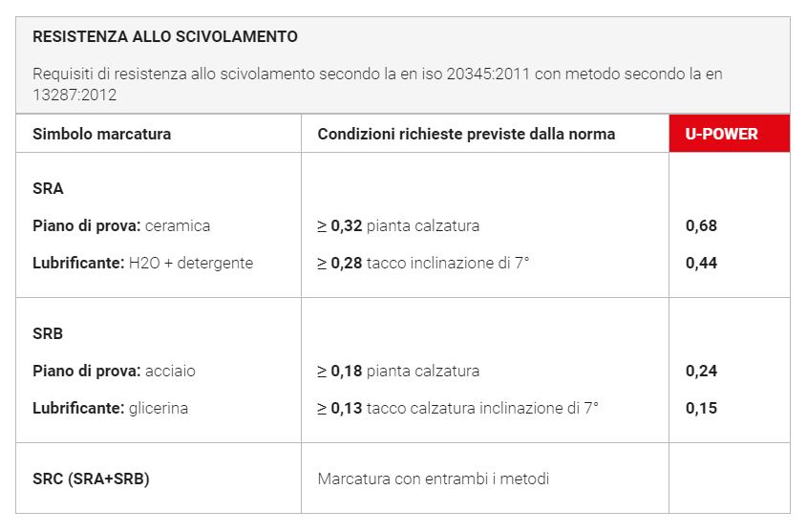
Task: Click the U-POWER value 0,68
Action: (701, 226)
